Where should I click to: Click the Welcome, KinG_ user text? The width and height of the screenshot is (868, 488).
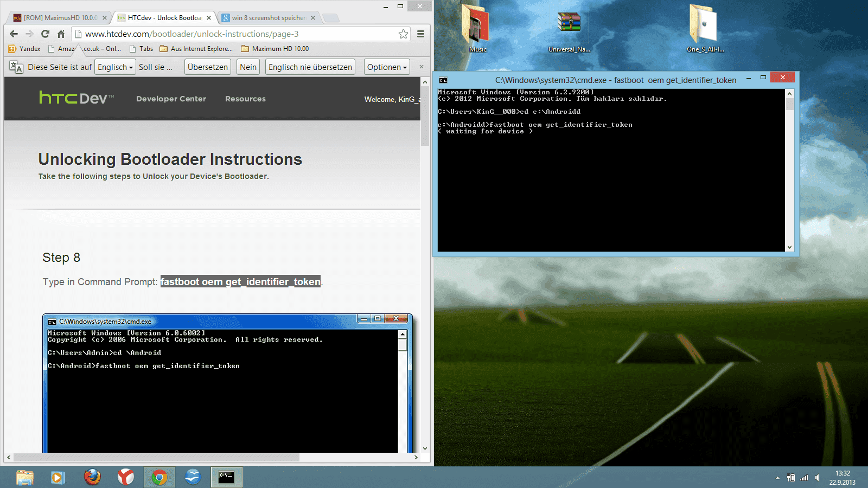click(x=392, y=99)
